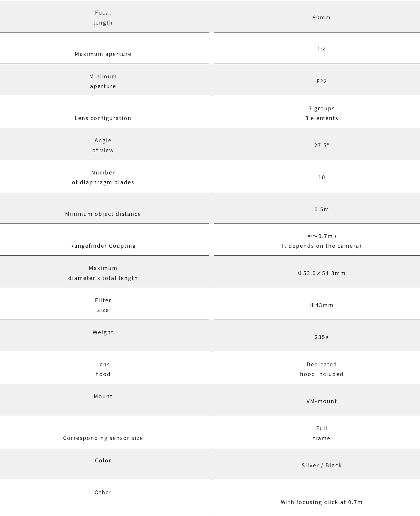Select the 0.5m minimum object distance value

321,209
